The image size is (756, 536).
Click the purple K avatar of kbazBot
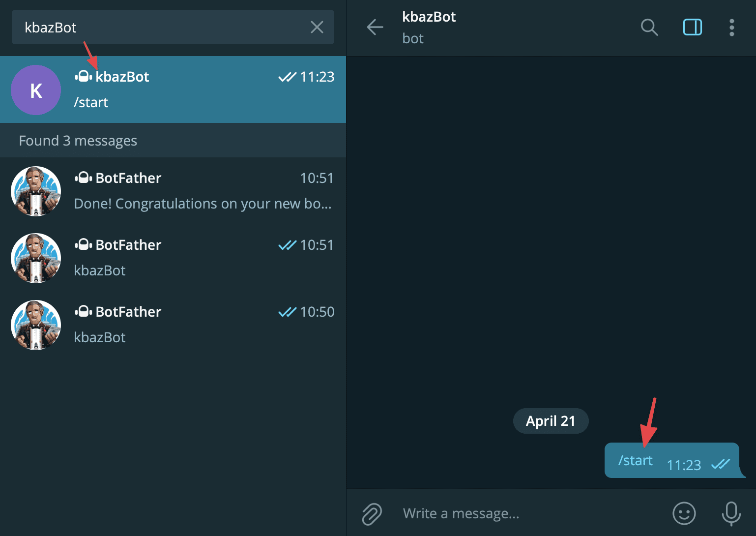coord(35,90)
